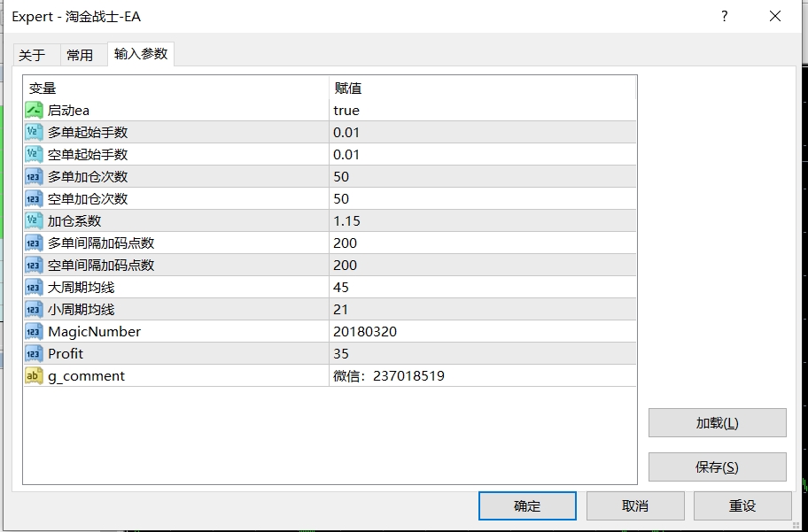Open the 常用 tab

tap(80, 55)
